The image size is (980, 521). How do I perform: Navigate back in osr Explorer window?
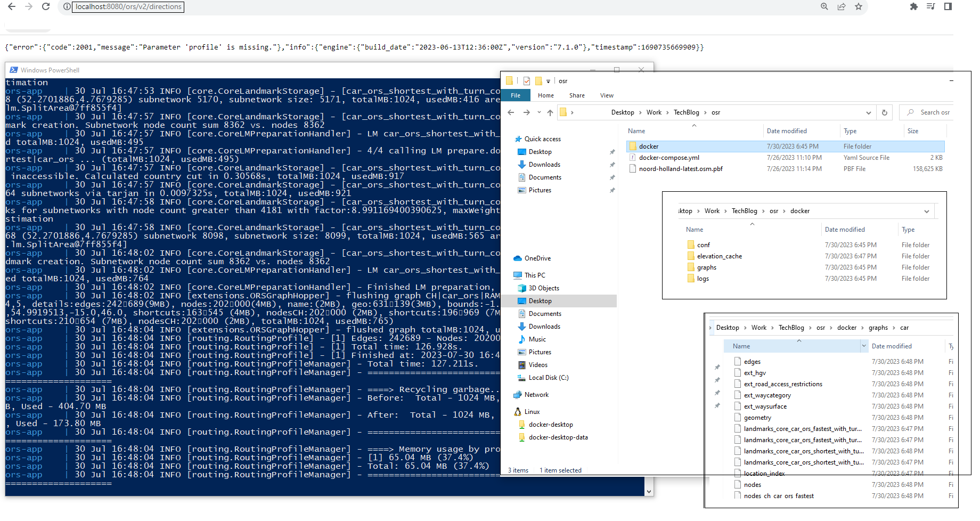tap(511, 112)
